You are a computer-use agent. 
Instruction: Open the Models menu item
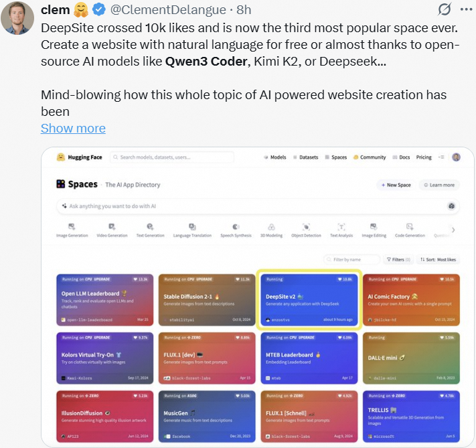pos(275,157)
